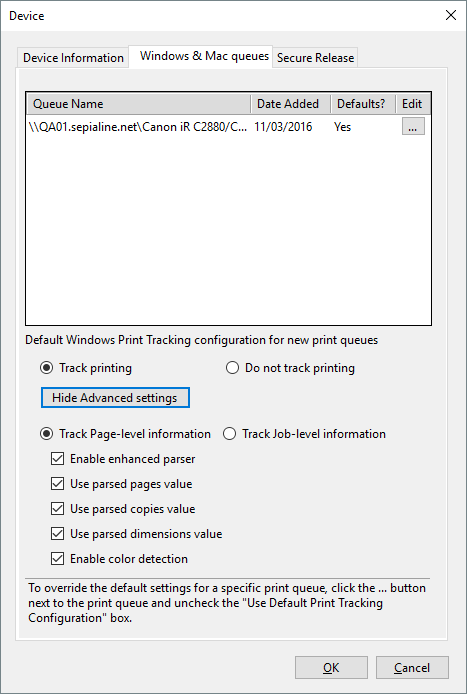
Task: Switch to the Secure Release tab
Action: coord(315,58)
